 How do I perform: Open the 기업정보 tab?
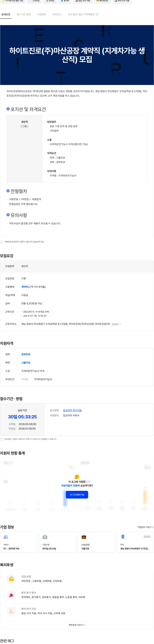tap(42, 15)
